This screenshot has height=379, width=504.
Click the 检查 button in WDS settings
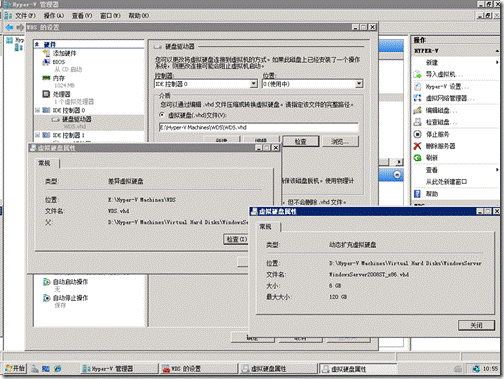pos(301,141)
